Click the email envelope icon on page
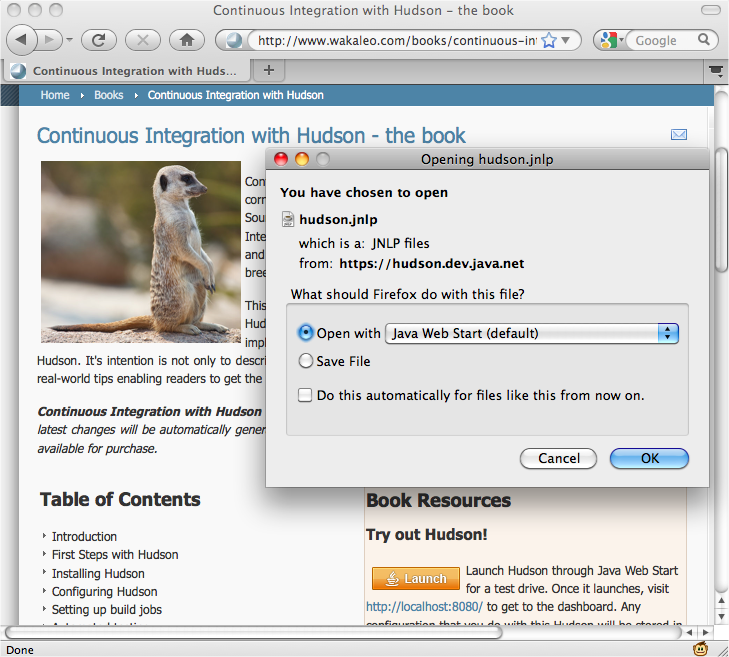Screen dimensions: 729x657 coord(679,135)
